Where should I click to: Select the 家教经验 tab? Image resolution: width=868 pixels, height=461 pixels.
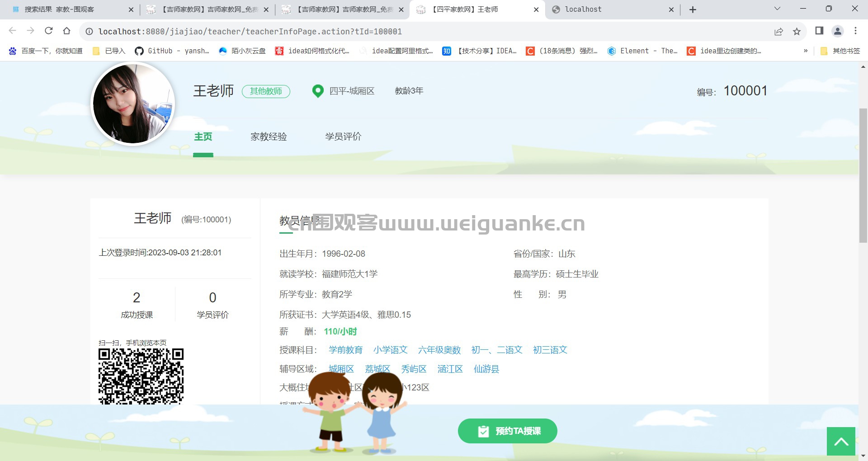pos(269,136)
